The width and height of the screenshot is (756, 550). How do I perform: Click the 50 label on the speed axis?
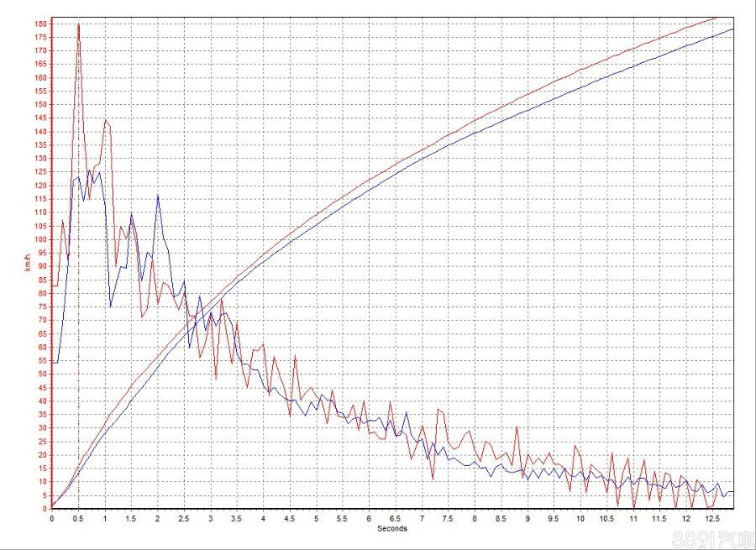[41, 374]
